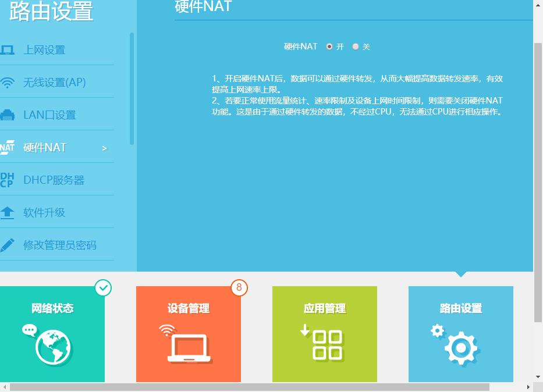This screenshot has height=392, width=543.
Task: Click the 软件升级 upload arrow icon
Action: [x=8, y=212]
